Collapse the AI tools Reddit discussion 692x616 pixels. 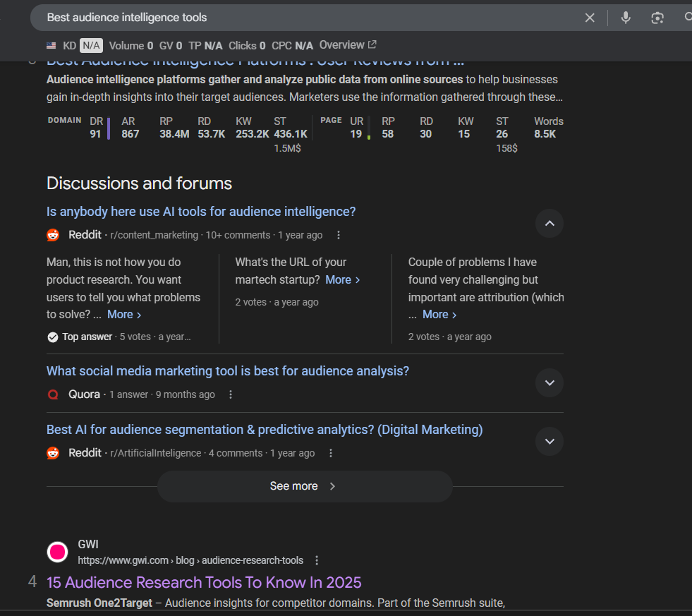pyautogui.click(x=550, y=224)
